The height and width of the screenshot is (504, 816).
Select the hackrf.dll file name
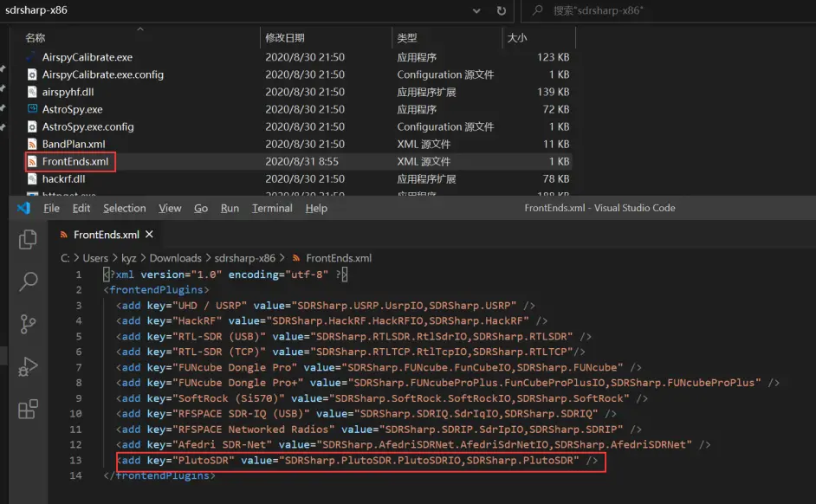pos(63,179)
